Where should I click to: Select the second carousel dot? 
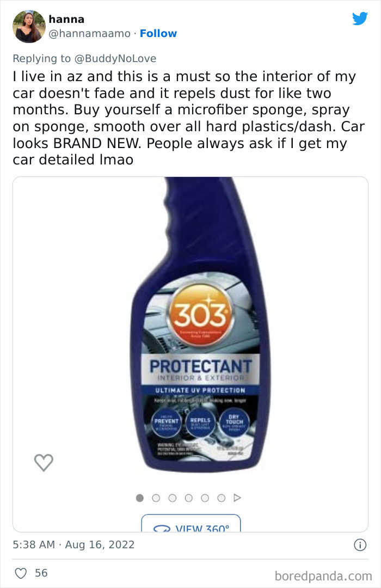point(156,498)
